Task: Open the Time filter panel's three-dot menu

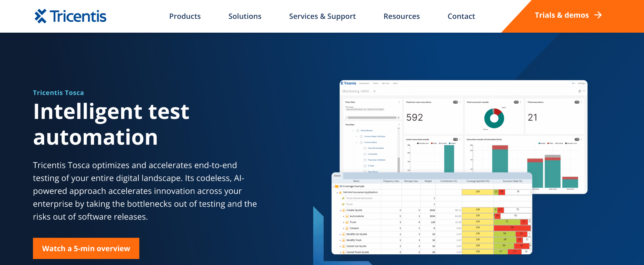Action: [x=399, y=102]
